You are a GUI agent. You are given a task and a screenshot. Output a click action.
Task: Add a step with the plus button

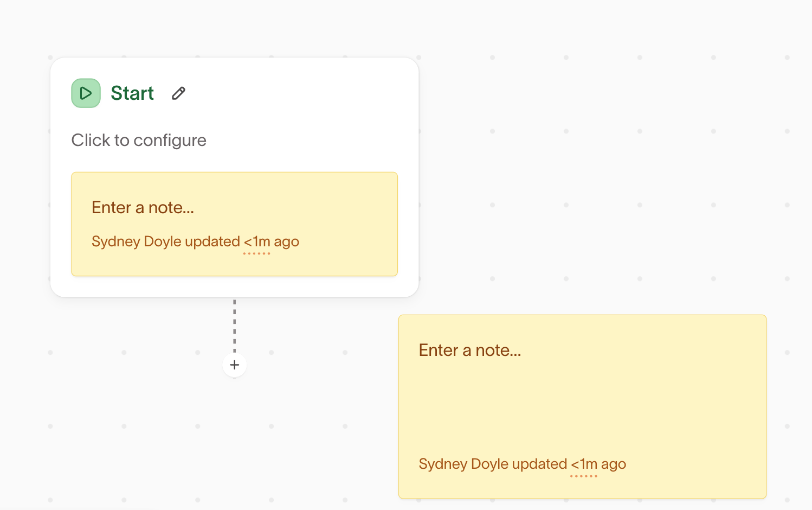coord(235,365)
